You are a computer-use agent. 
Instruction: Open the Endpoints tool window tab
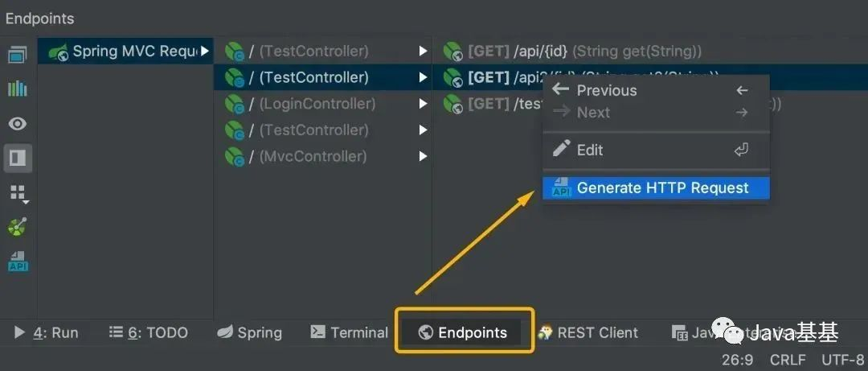tap(464, 332)
